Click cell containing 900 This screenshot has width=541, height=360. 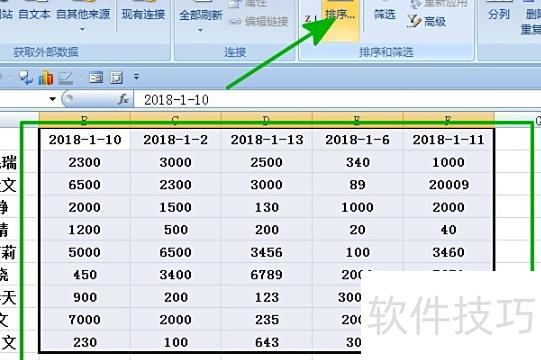coord(85,297)
